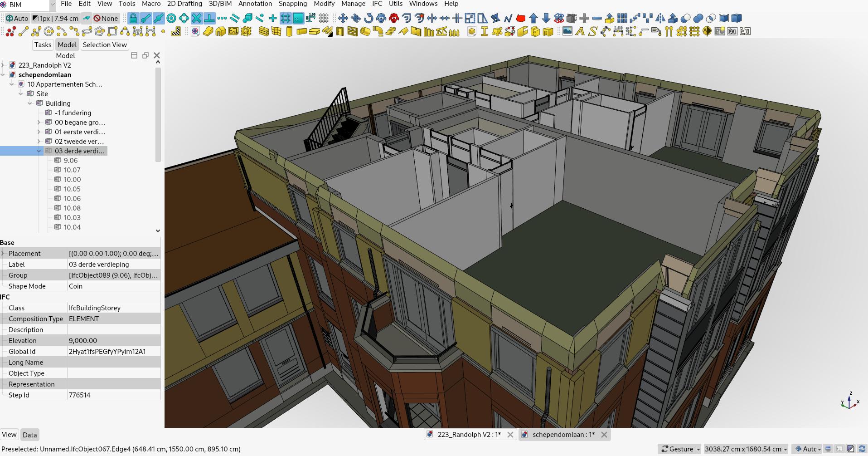Toggle the grid snap icon
This screenshot has width=868, height=456.
[x=286, y=18]
